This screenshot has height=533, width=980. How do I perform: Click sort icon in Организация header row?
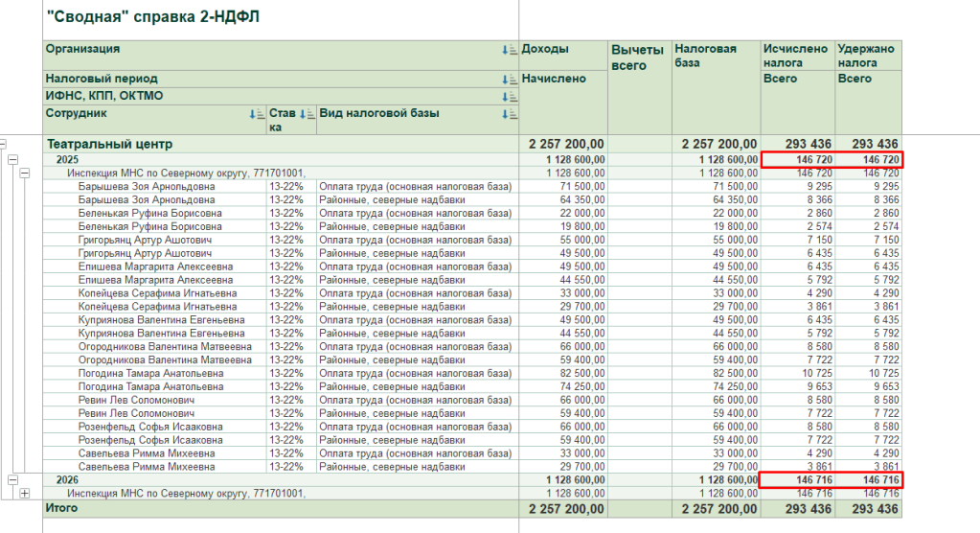pyautogui.click(x=510, y=50)
